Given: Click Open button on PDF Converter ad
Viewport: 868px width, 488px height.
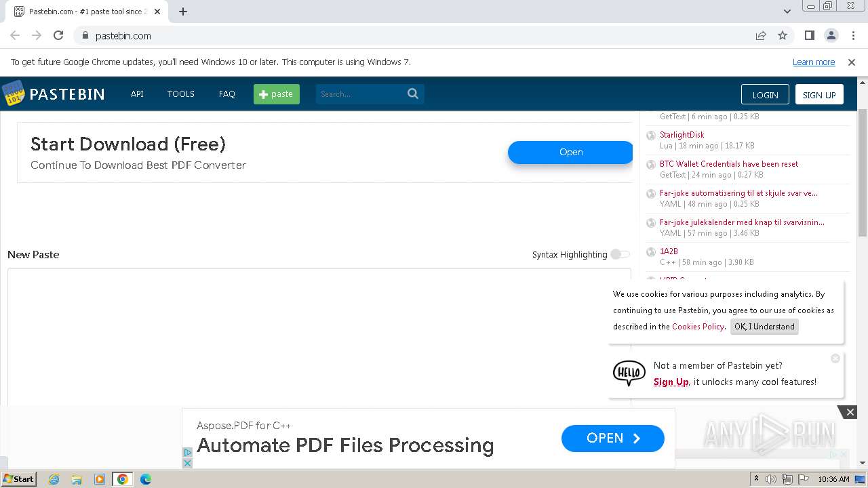Looking at the screenshot, I should [570, 152].
